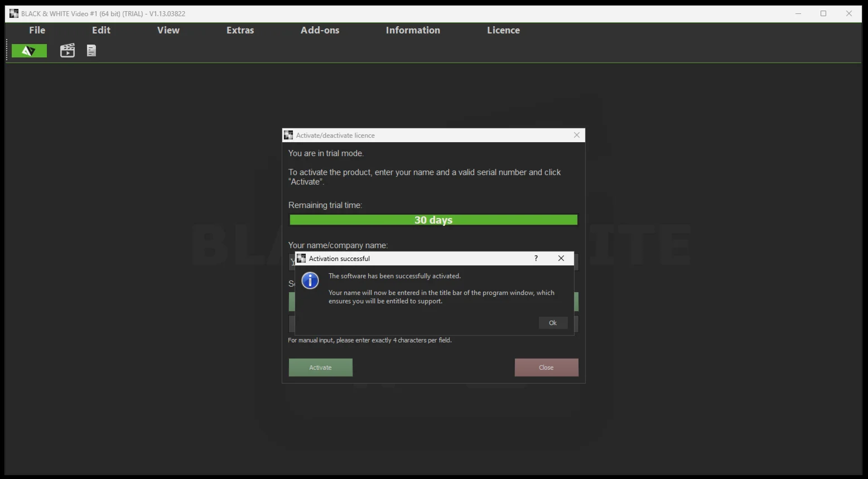The image size is (868, 479).
Task: Open the File menu
Action: coord(37,30)
